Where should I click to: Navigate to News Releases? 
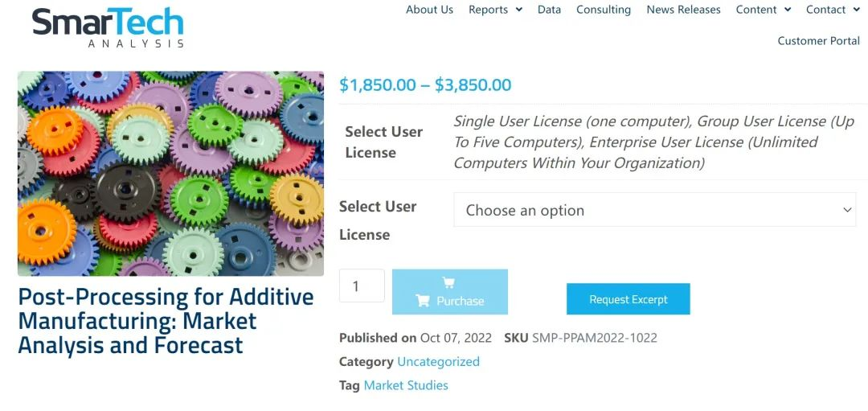683,10
